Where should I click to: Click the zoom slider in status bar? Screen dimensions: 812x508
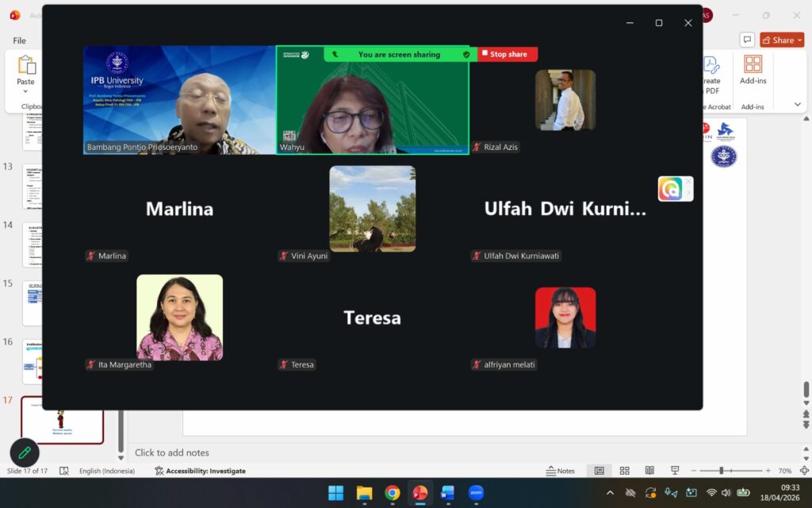click(x=721, y=471)
